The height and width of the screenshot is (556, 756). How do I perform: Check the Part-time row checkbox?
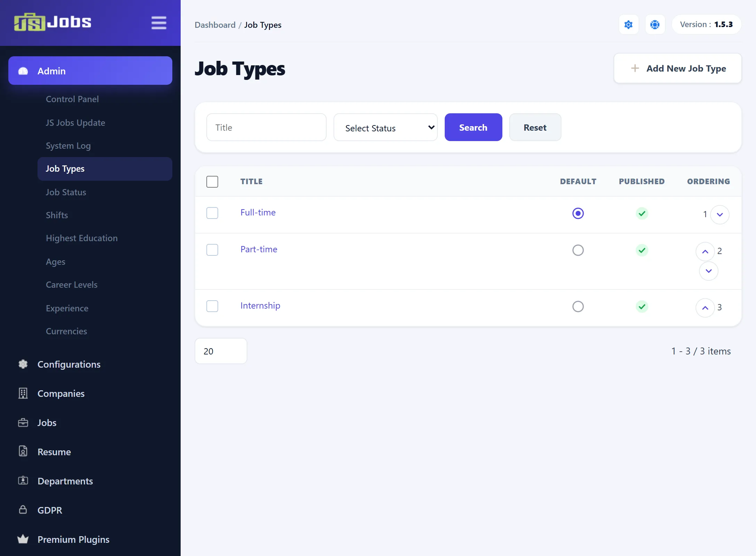(x=212, y=250)
